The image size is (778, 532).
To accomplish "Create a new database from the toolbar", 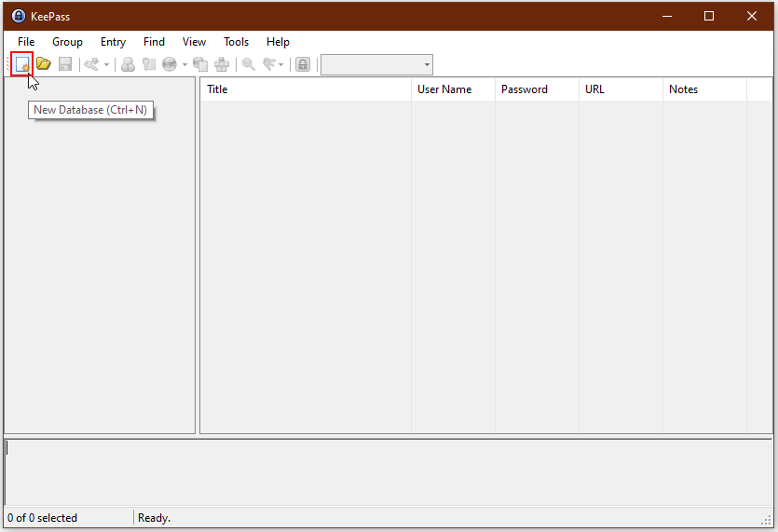I will 22,64.
